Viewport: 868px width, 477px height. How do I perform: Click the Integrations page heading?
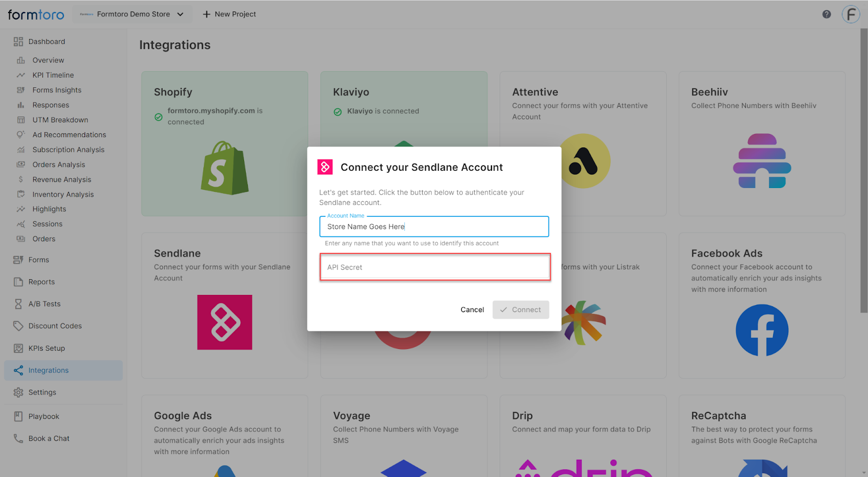click(x=175, y=45)
